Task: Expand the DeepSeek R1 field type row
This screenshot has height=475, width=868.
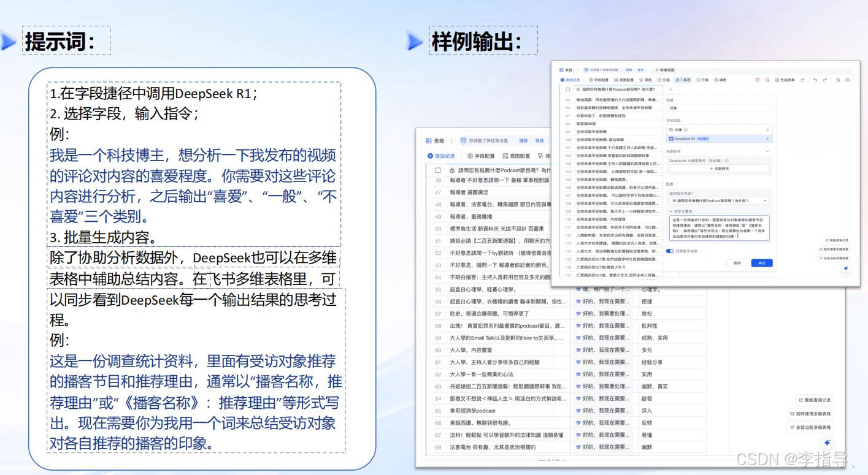Action: [x=718, y=139]
